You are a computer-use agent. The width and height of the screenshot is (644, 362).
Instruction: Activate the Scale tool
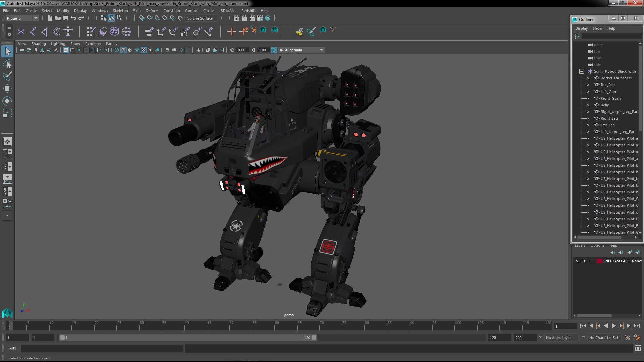7,113
